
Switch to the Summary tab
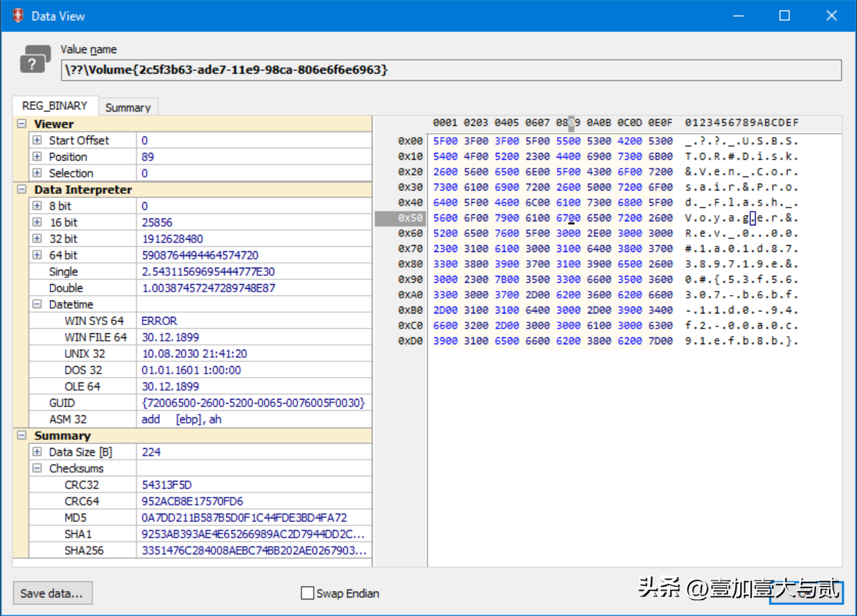128,107
